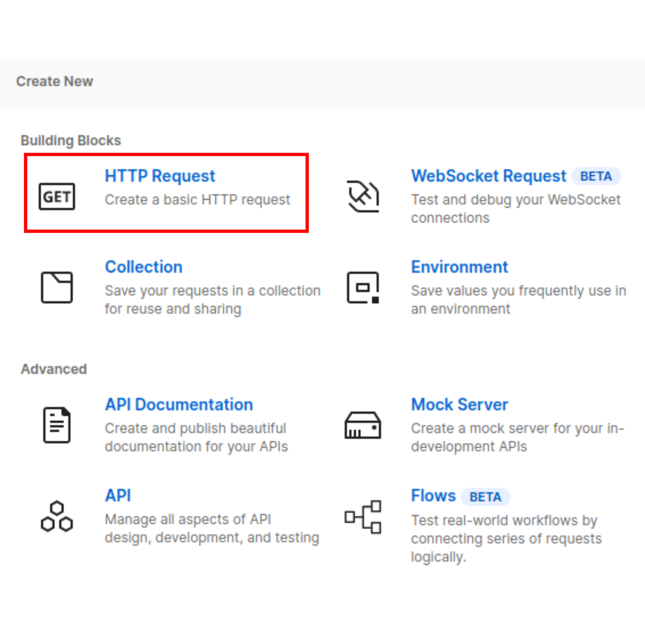The image size is (645, 644).
Task: Click the Environment icon
Action: click(362, 288)
